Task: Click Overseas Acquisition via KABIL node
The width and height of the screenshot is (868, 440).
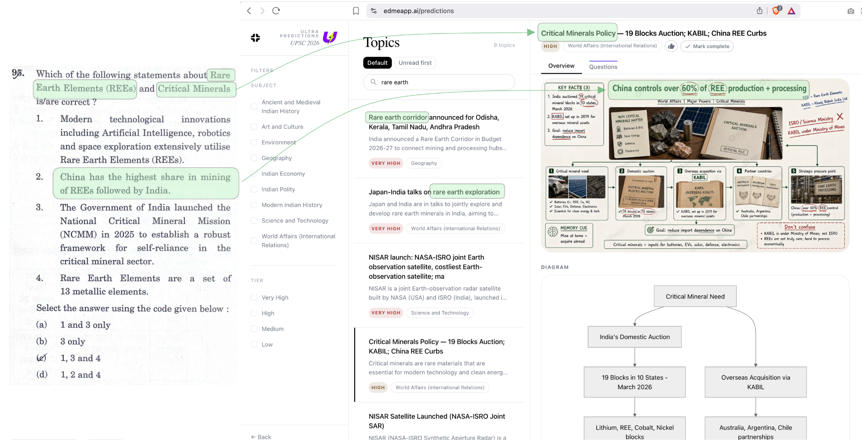Action: click(755, 382)
